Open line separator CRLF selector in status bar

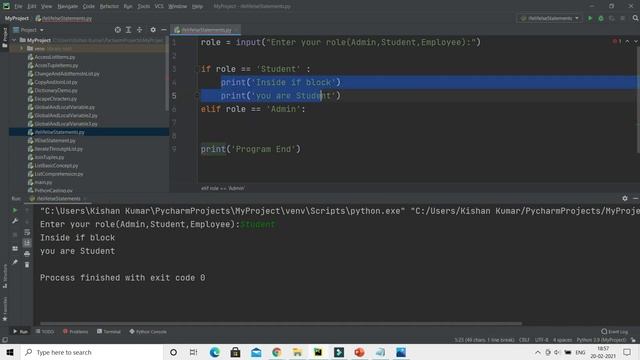524,340
